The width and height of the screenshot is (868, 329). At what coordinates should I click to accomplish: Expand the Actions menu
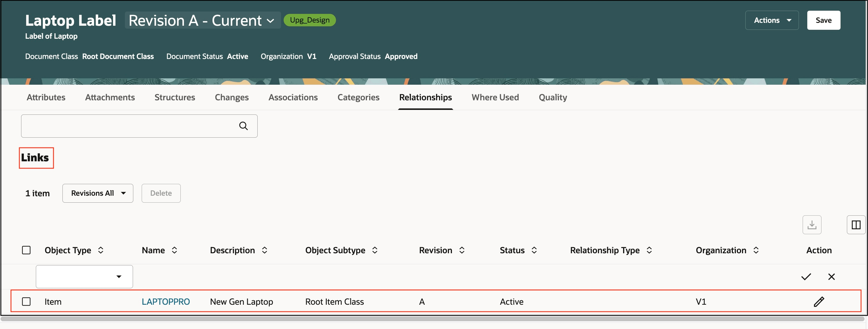772,20
